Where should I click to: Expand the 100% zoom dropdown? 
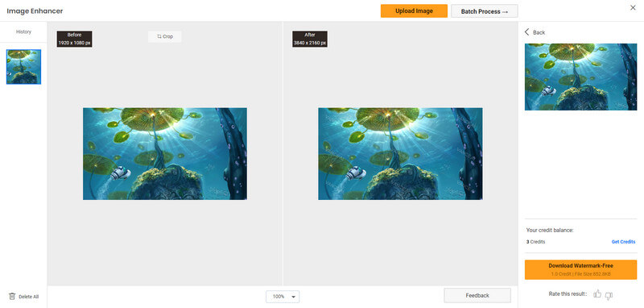pyautogui.click(x=283, y=297)
